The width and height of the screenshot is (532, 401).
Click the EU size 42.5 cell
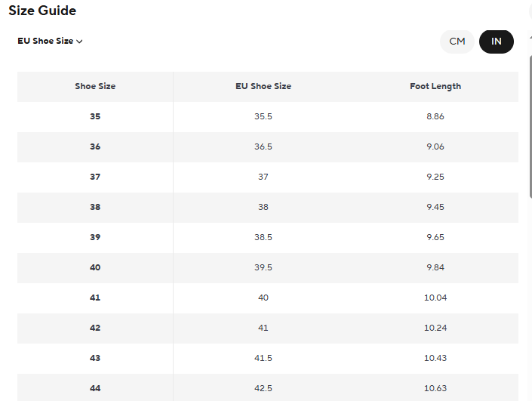point(263,388)
